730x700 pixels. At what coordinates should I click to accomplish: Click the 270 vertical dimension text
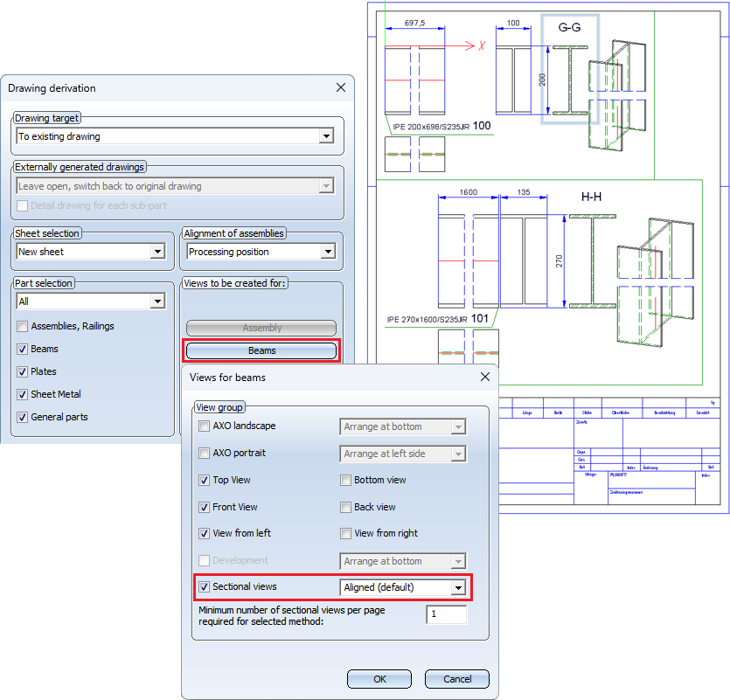point(559,261)
